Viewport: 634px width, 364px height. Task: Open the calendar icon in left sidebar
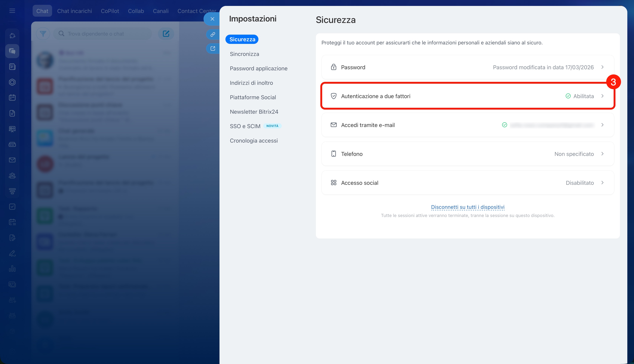tap(12, 98)
